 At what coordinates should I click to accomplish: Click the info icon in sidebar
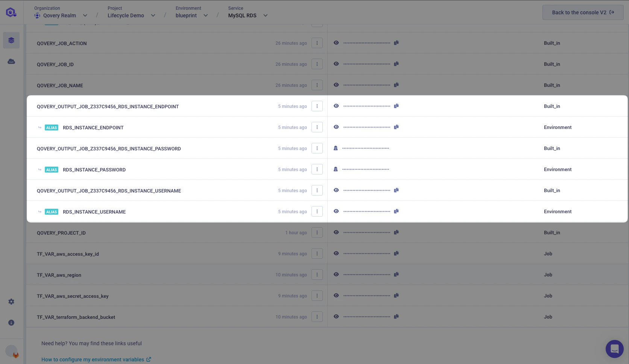(x=11, y=323)
